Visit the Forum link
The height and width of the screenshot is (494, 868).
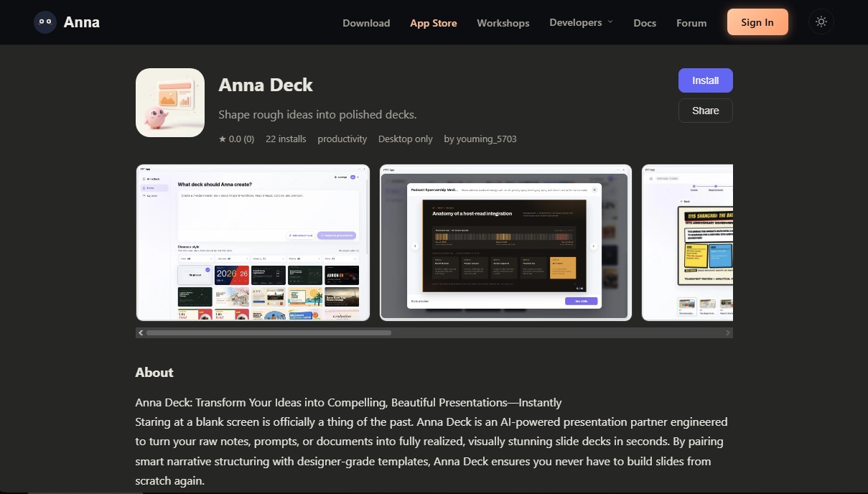(691, 23)
